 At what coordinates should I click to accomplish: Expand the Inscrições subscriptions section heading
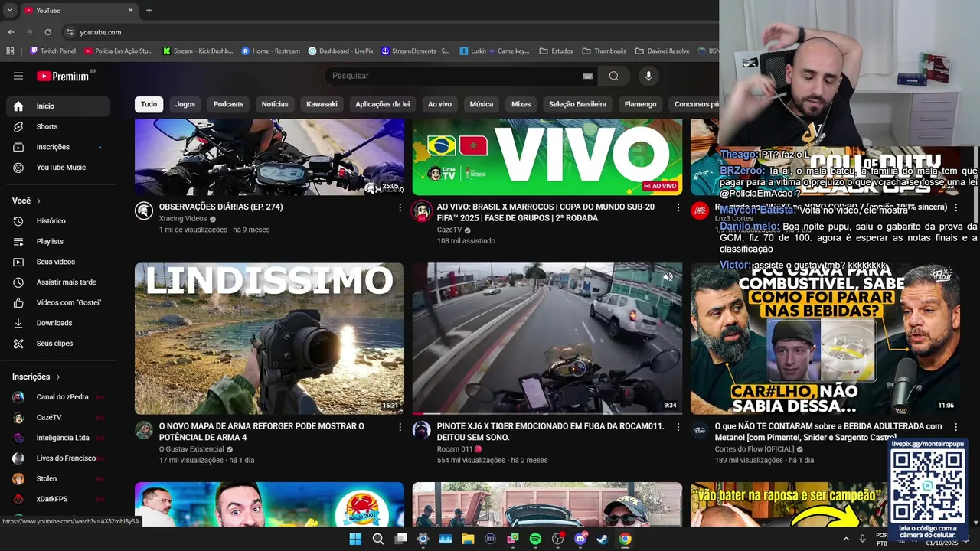(x=36, y=377)
